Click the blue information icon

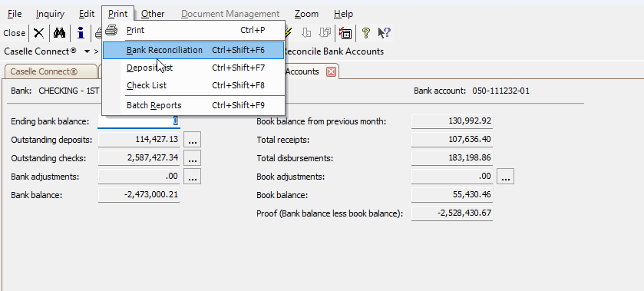pyautogui.click(x=81, y=33)
